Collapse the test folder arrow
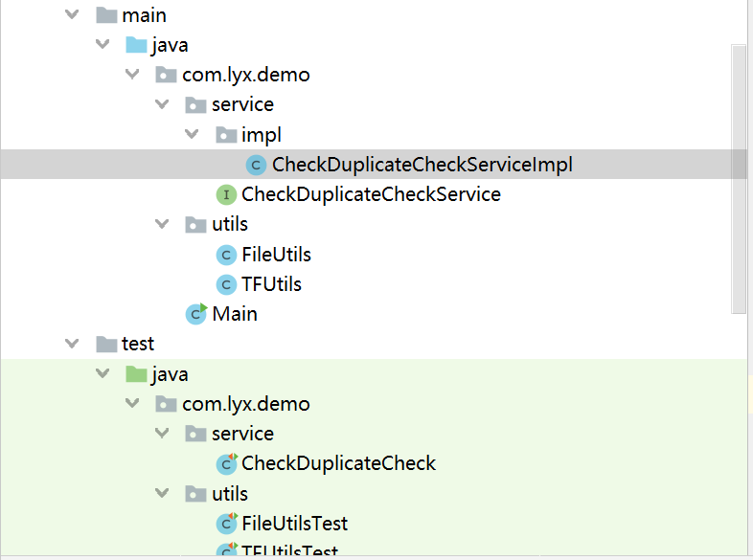The image size is (753, 560). point(73,344)
